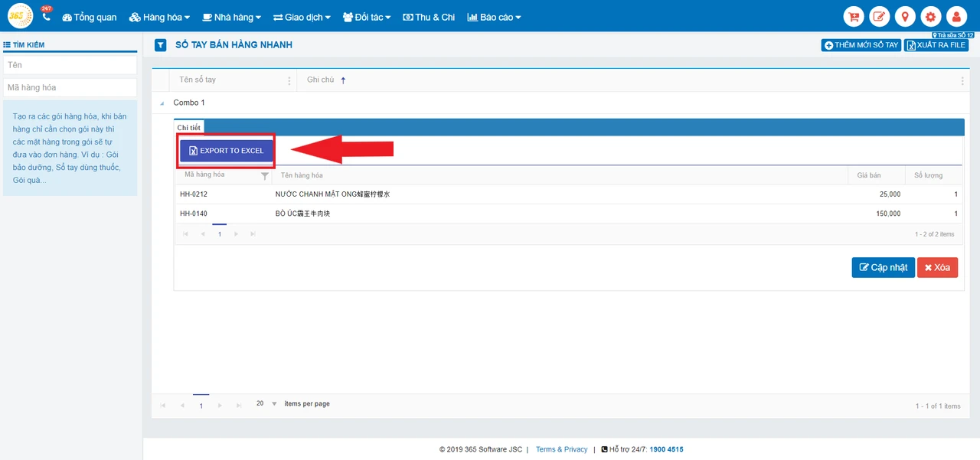Click the edit note pencil icon
The image size is (980, 460).
pyautogui.click(x=880, y=17)
